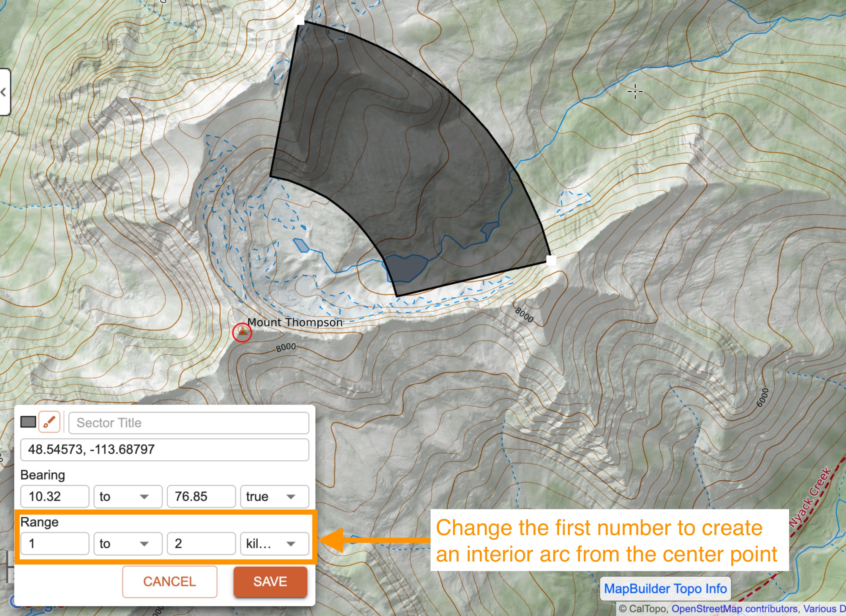Click the gray sector color swatch
Screen dimensions: 846x616
[28, 422]
